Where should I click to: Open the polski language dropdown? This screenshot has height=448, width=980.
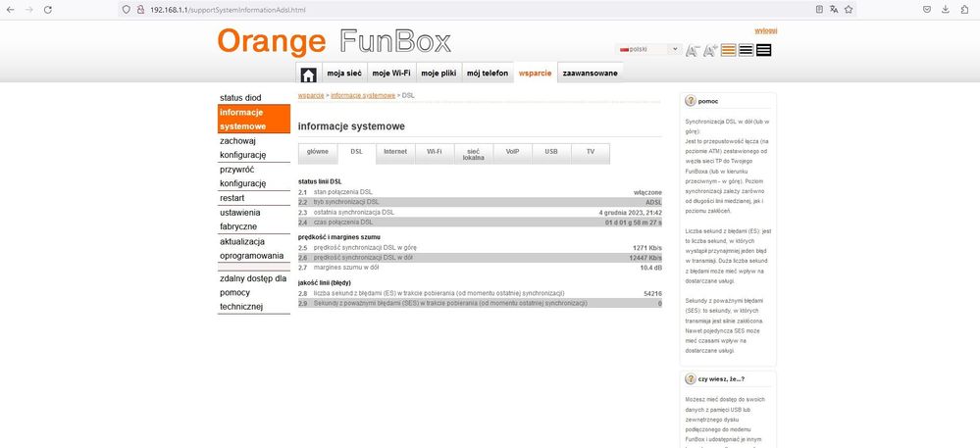point(648,49)
